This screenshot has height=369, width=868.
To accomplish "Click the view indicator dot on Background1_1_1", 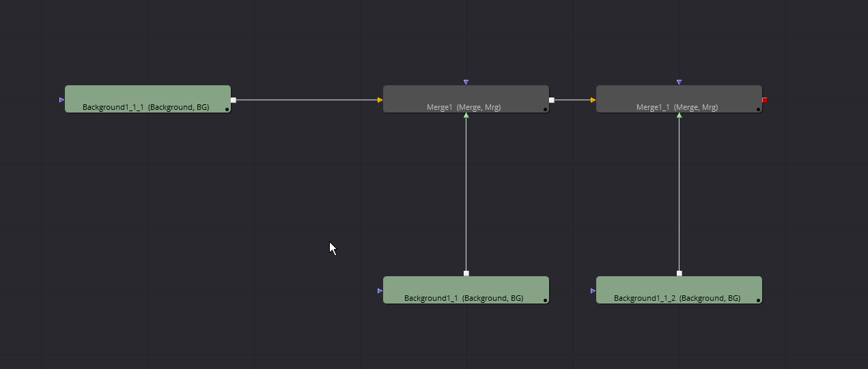I will tap(227, 109).
